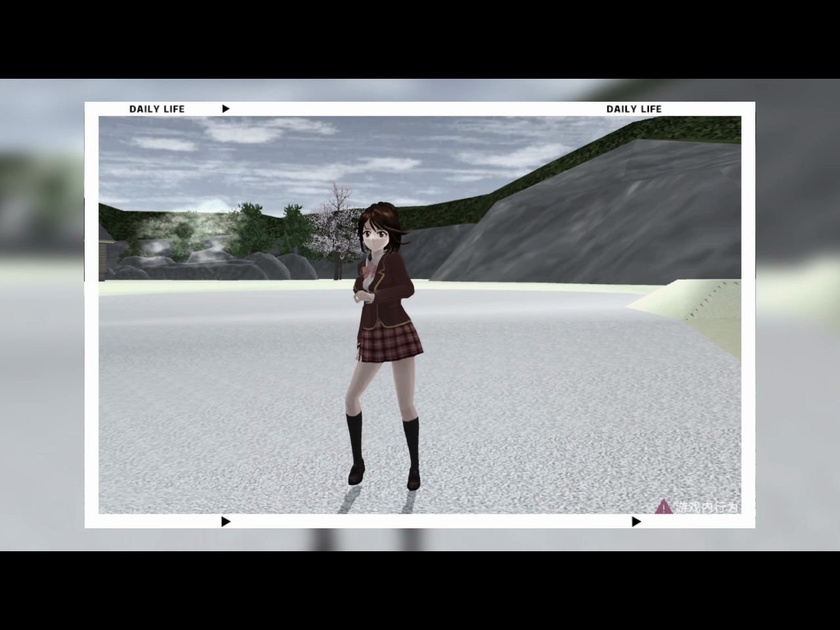
Task: Click the grey rocky hillside
Action: pyautogui.click(x=591, y=223)
